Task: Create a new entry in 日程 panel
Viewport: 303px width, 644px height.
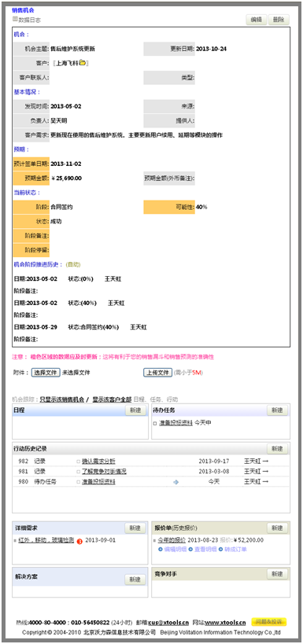Action: (x=135, y=410)
